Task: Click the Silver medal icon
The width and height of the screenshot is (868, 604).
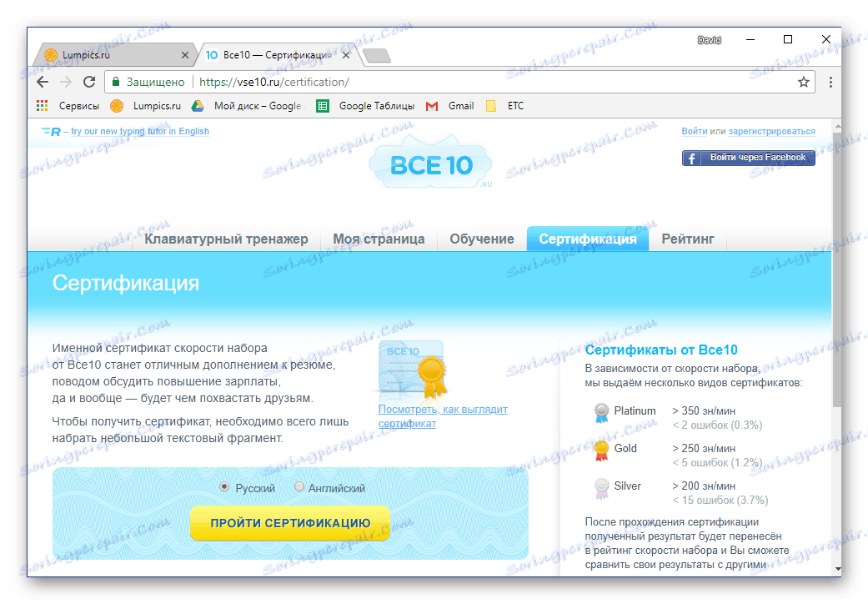Action: tap(601, 488)
